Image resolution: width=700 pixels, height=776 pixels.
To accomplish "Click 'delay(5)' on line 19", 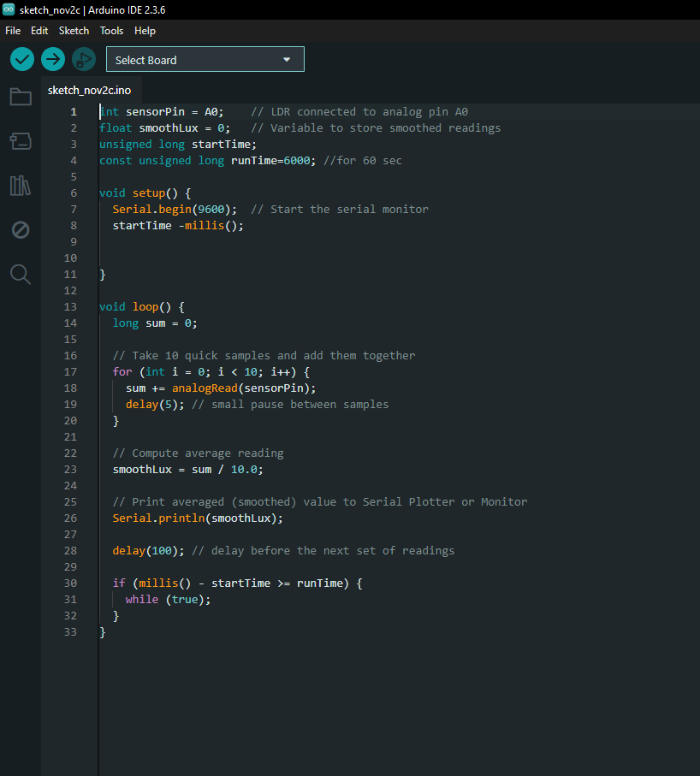I will (x=152, y=405).
